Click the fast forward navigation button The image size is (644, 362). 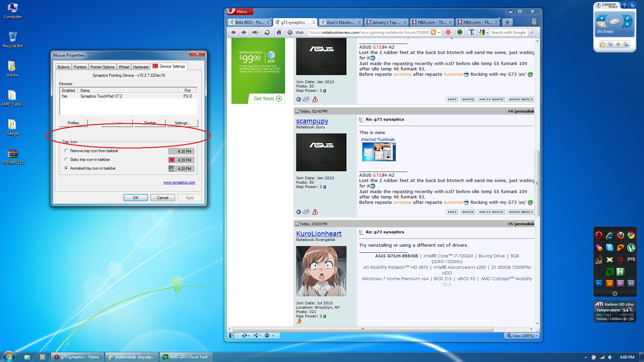pos(255,33)
